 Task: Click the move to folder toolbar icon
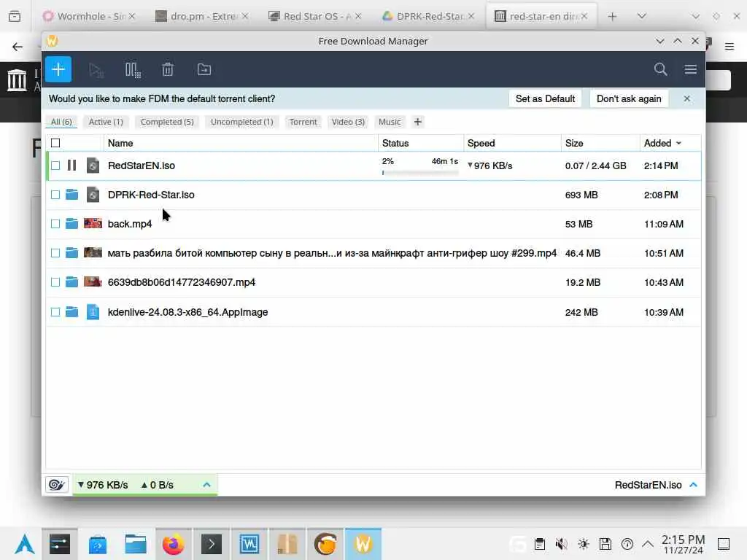(204, 69)
